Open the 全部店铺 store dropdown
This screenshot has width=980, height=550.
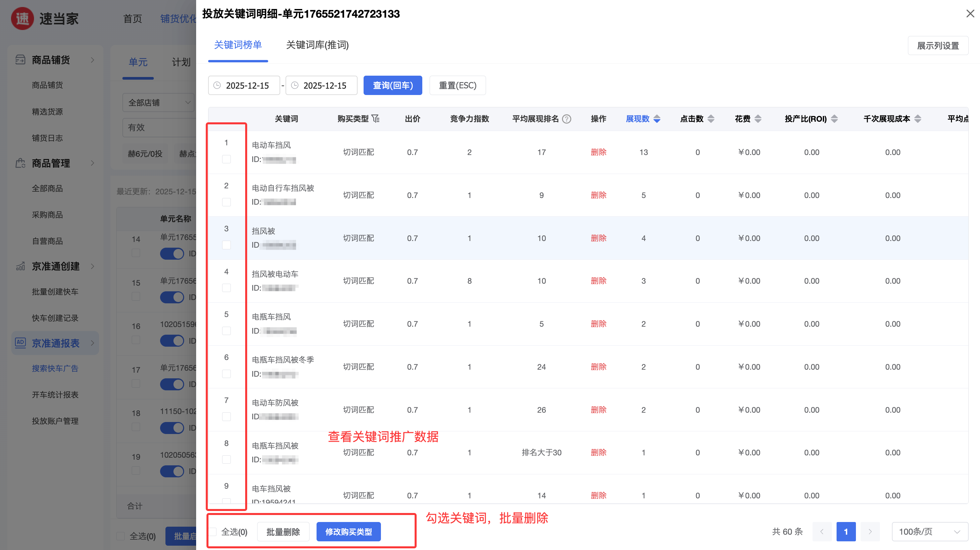pos(159,103)
